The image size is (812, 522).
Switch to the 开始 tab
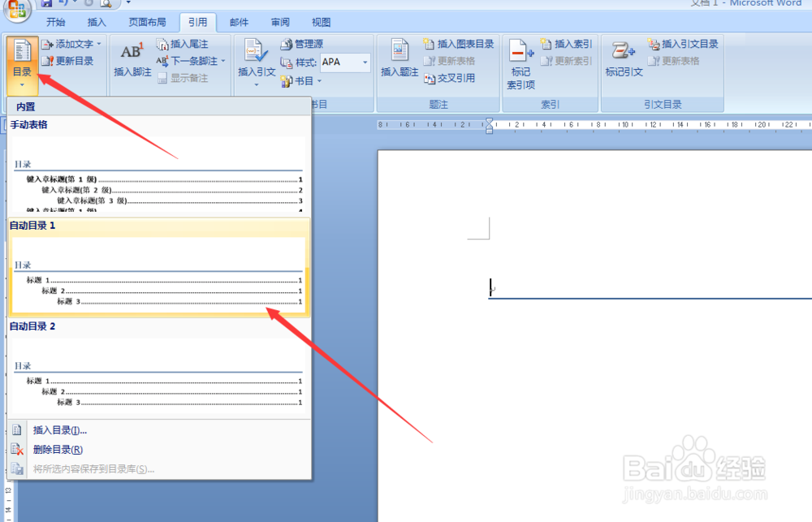(55, 22)
